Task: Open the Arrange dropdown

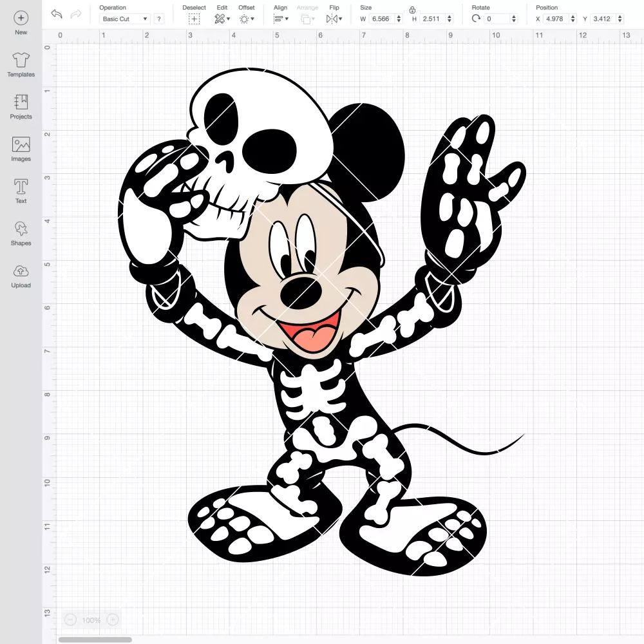Action: [307, 19]
